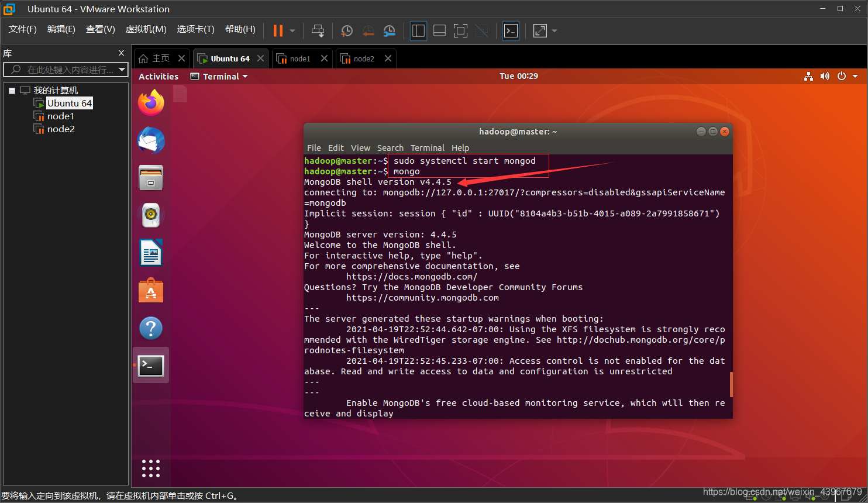The height and width of the screenshot is (503, 868).
Task: Toggle the library sidebar view
Action: pyautogui.click(x=418, y=30)
